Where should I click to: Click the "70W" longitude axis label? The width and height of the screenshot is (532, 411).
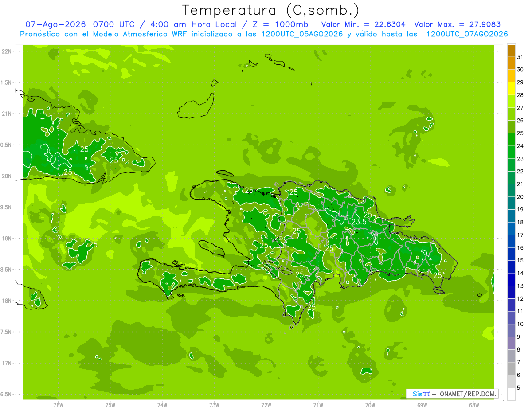tap(370, 405)
